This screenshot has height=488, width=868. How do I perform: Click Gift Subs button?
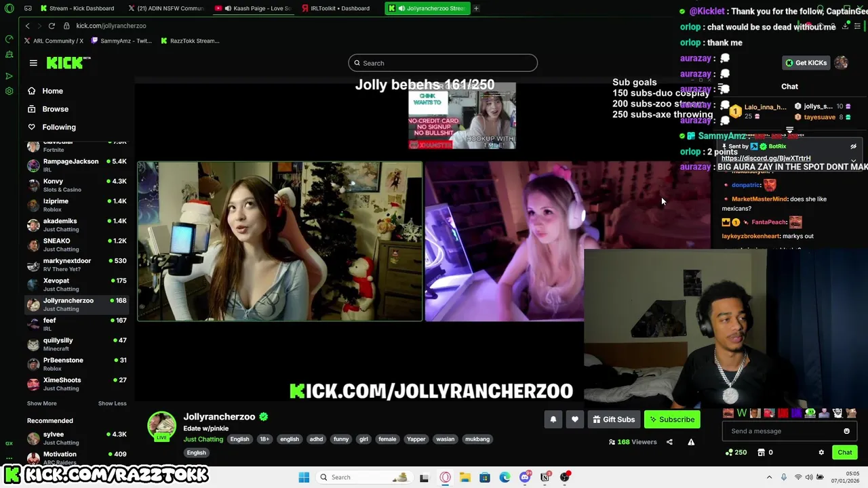[614, 420]
